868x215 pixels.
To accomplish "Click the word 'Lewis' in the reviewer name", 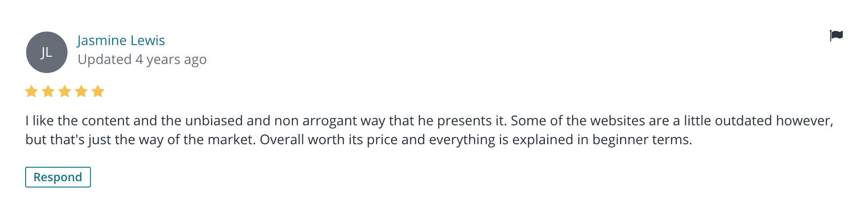I will pos(148,40).
